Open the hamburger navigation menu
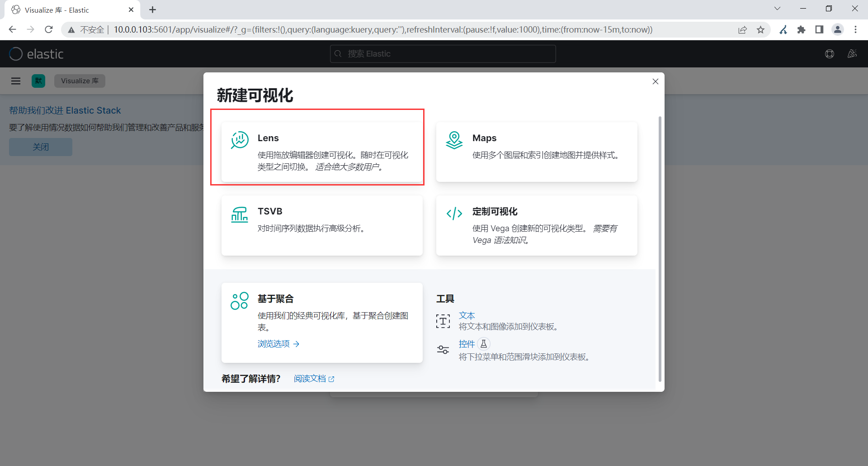 (16, 81)
